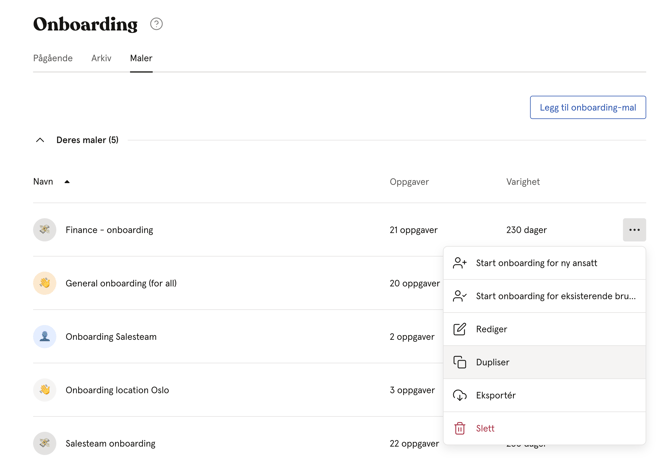670x473 pixels.
Task: Click the Finance - onboarding template avatar icon
Action: click(x=45, y=230)
